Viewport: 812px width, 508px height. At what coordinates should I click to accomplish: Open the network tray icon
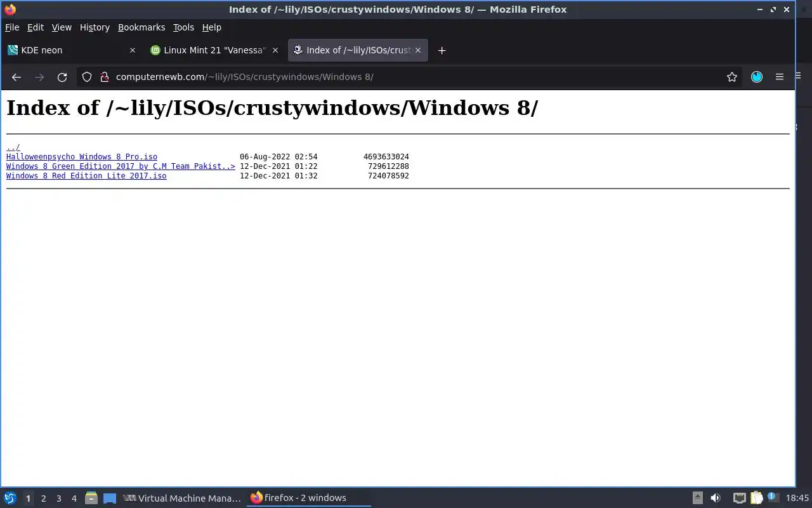point(740,498)
